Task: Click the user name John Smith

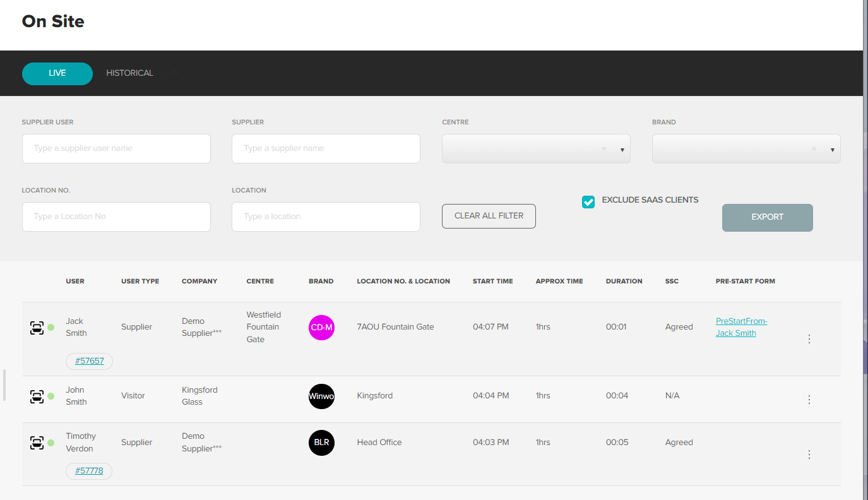Action: (x=76, y=396)
